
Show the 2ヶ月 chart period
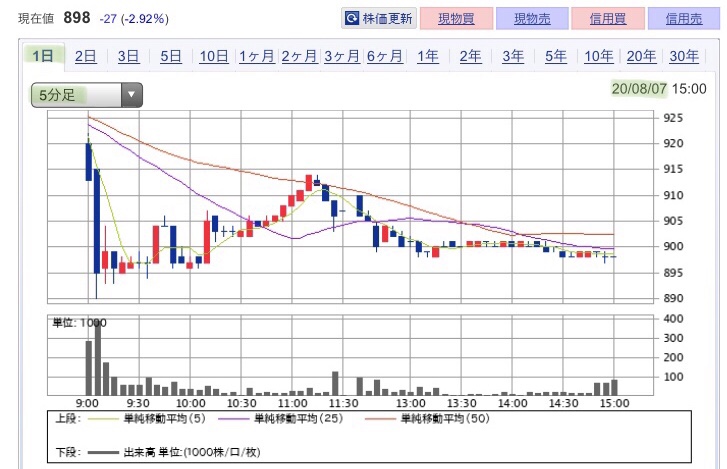point(299,56)
